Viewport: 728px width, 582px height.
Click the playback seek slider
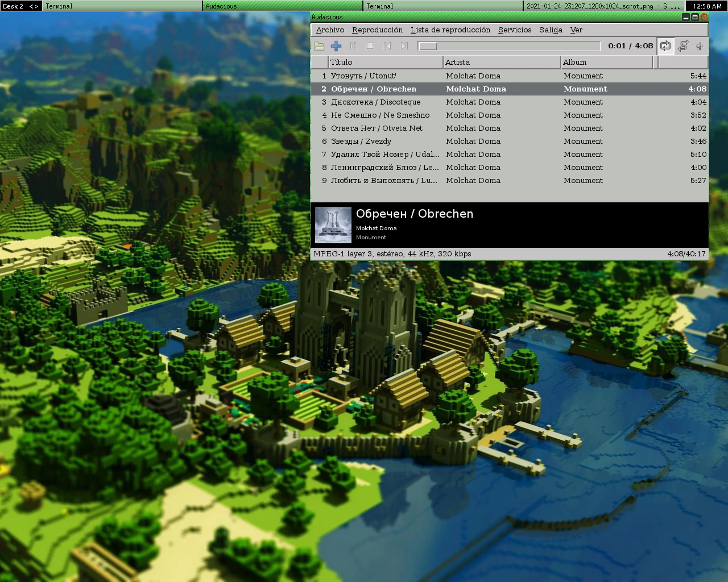[508, 46]
